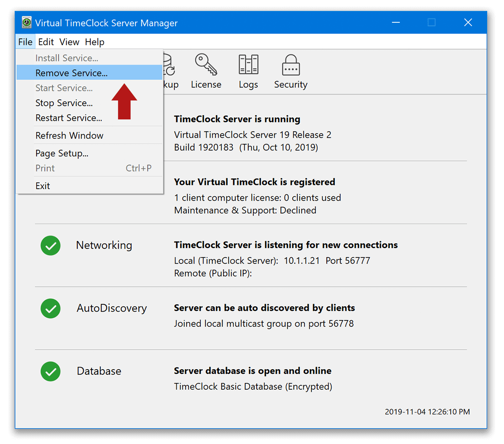Open Page Setup from the menu
Image resolution: width=504 pixels, height=444 pixels.
click(x=62, y=153)
